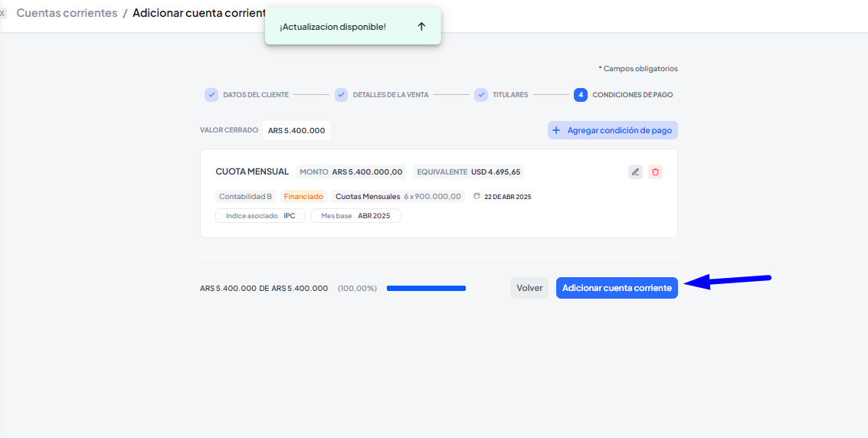Click the Volver button
This screenshot has width=868, height=438.
coord(529,288)
